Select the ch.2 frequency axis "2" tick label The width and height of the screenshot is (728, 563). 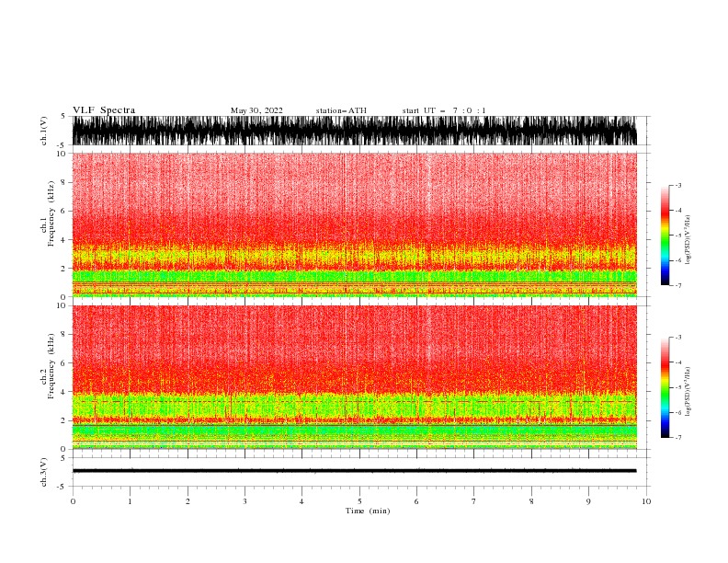[63, 420]
